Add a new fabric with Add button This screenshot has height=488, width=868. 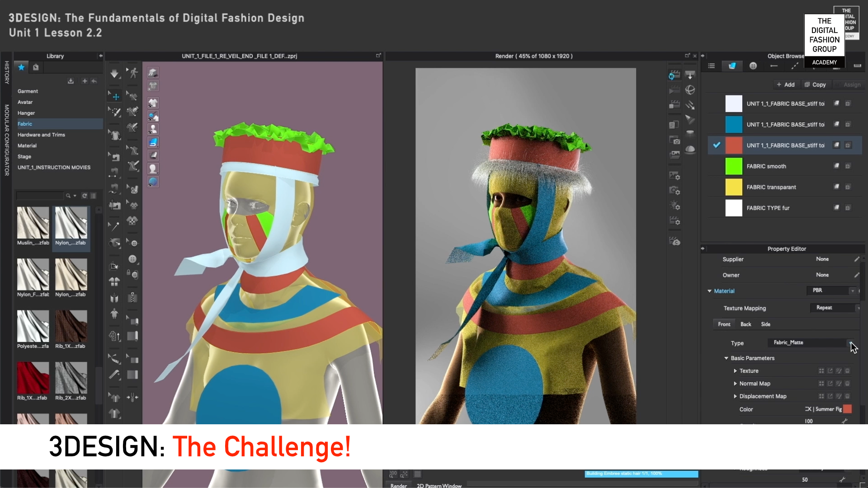point(785,84)
